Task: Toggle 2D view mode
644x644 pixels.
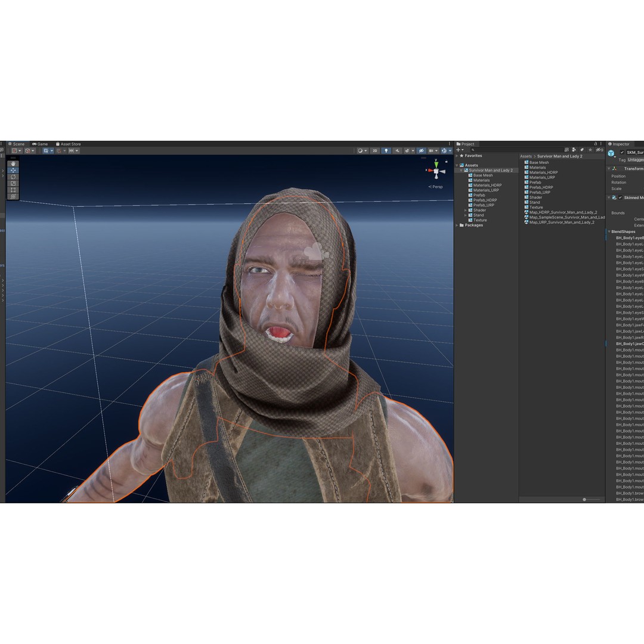Action: pyautogui.click(x=374, y=151)
